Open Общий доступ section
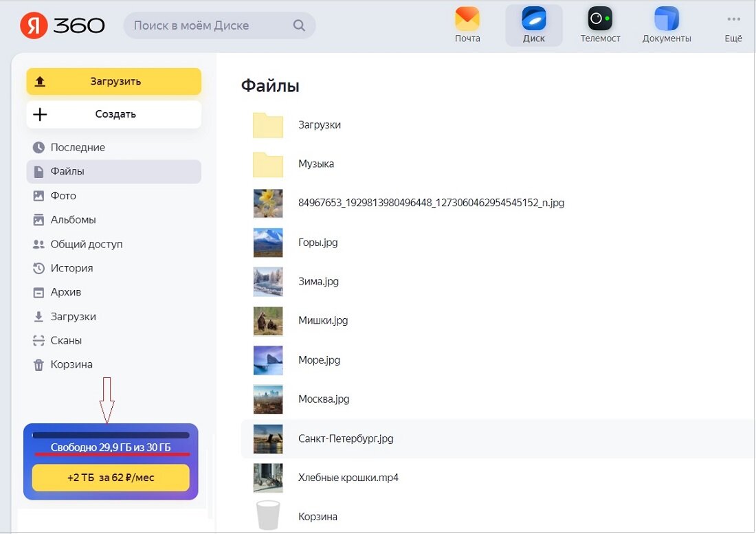Image resolution: width=756 pixels, height=534 pixels. click(x=114, y=245)
